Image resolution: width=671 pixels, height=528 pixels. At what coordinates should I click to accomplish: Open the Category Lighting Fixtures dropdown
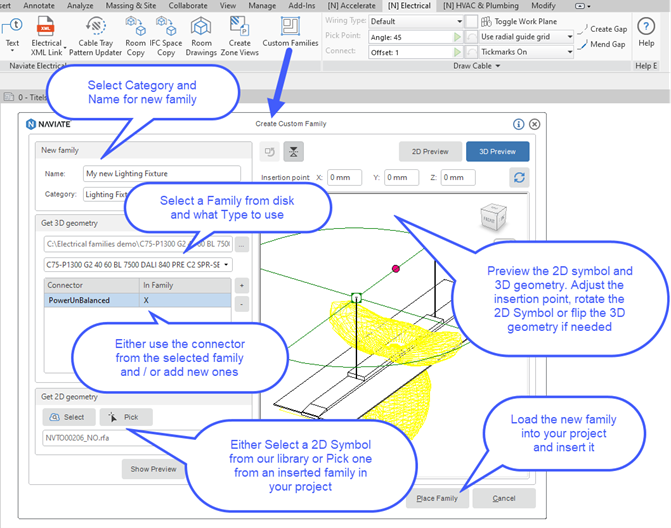(107, 194)
